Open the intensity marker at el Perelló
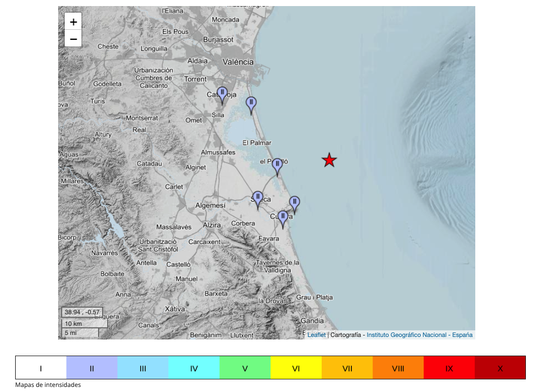 click(x=277, y=165)
